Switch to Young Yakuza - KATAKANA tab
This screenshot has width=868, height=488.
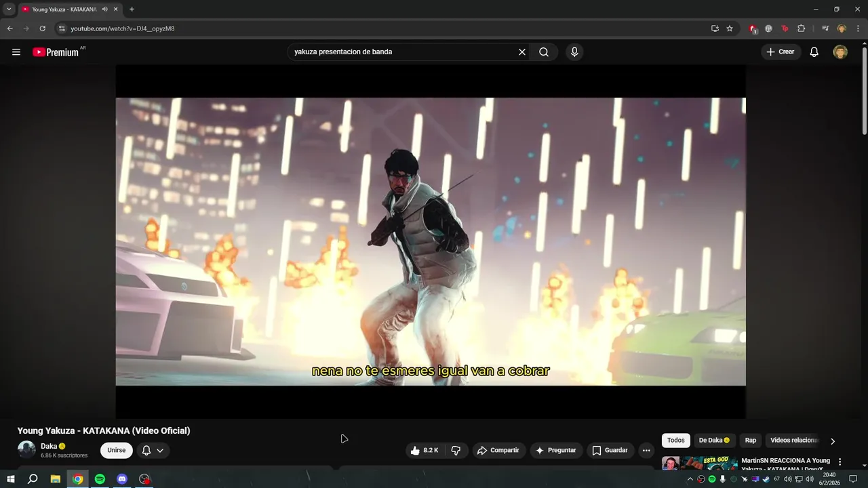(64, 9)
